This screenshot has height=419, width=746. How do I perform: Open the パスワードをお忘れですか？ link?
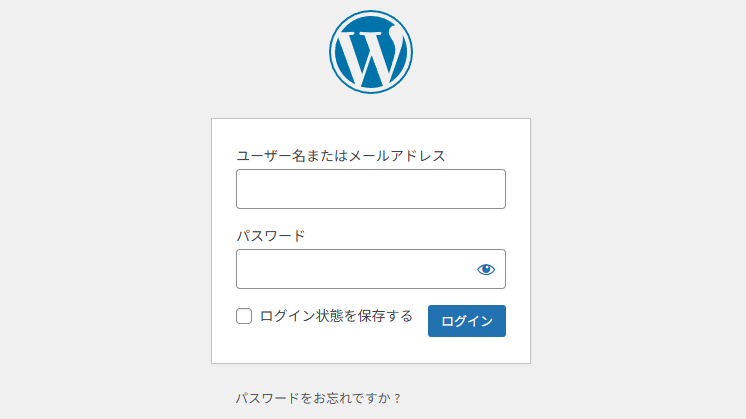tap(319, 398)
